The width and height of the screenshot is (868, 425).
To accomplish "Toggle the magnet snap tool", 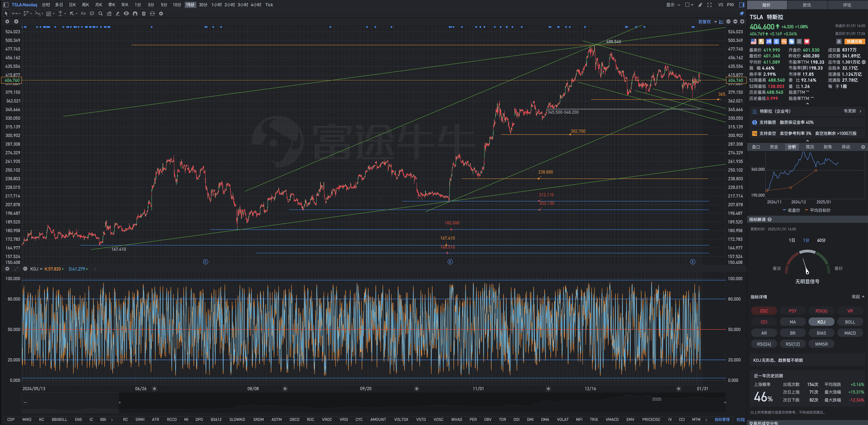I will click(135, 13).
